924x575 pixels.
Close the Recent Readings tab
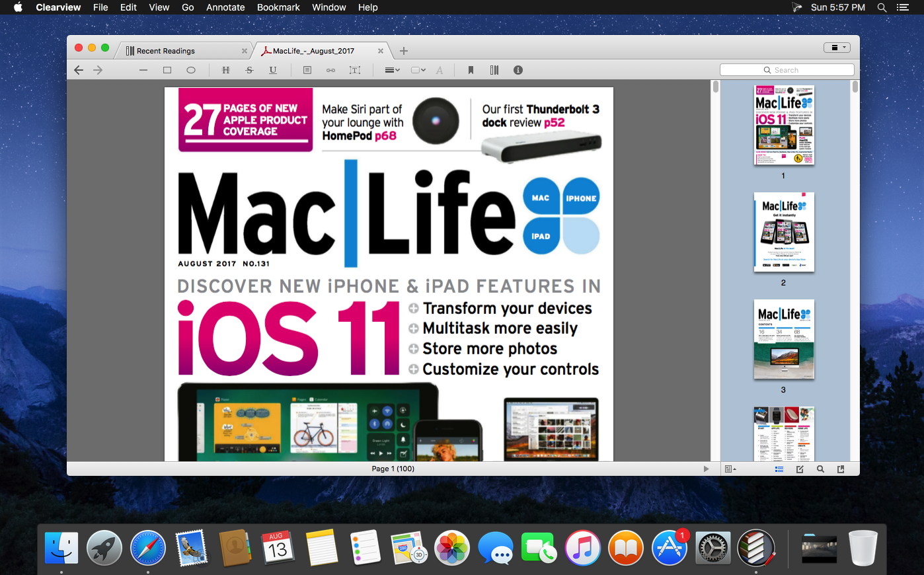(245, 51)
